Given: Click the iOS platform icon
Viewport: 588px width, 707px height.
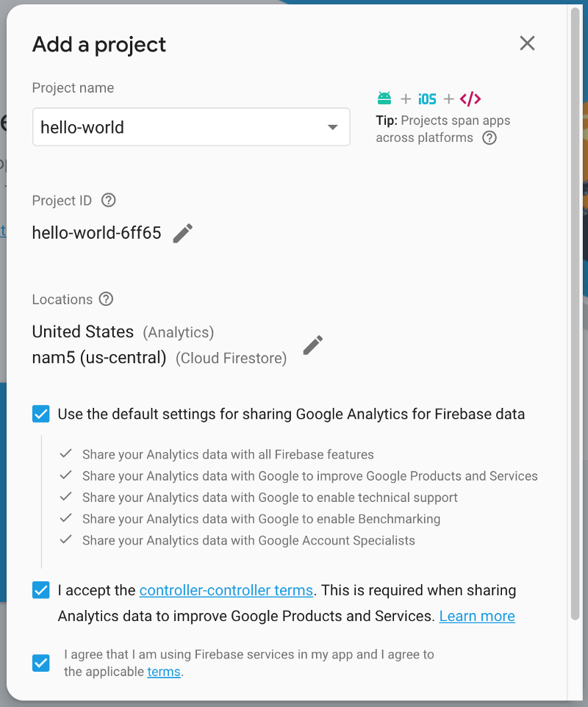Looking at the screenshot, I should click(427, 99).
